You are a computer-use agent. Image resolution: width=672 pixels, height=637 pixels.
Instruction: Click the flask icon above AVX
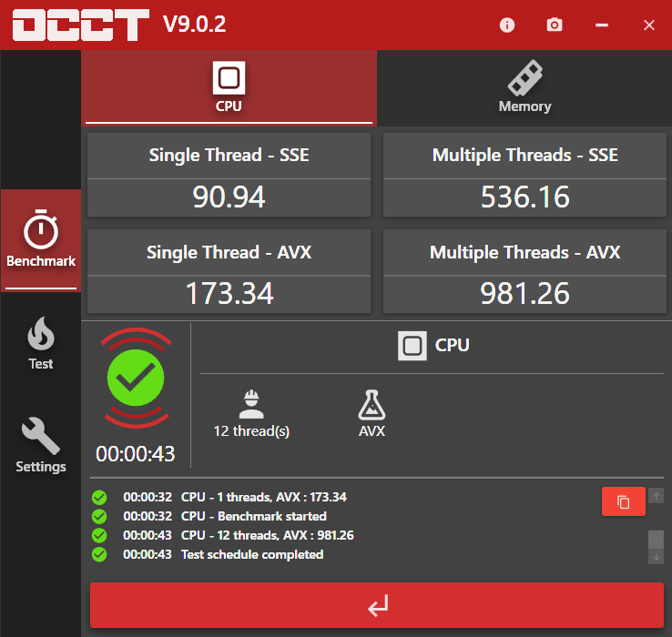372,404
